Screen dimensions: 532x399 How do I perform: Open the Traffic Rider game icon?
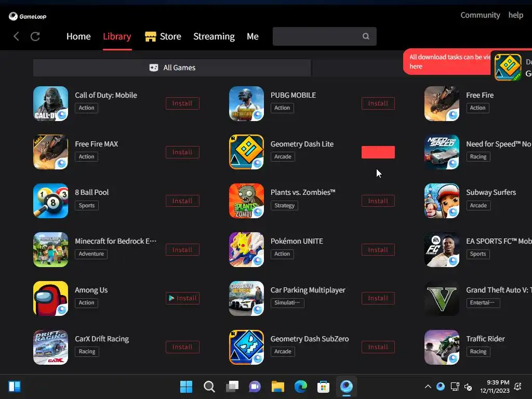tap(442, 347)
